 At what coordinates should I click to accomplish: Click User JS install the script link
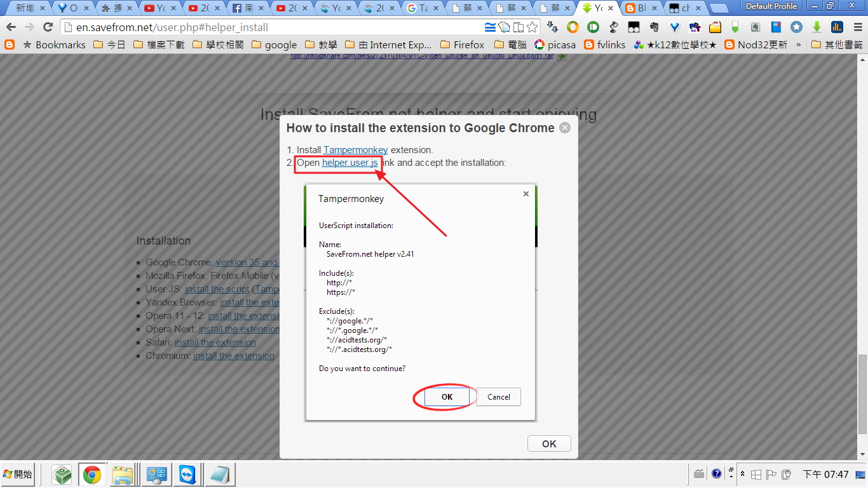(x=217, y=288)
